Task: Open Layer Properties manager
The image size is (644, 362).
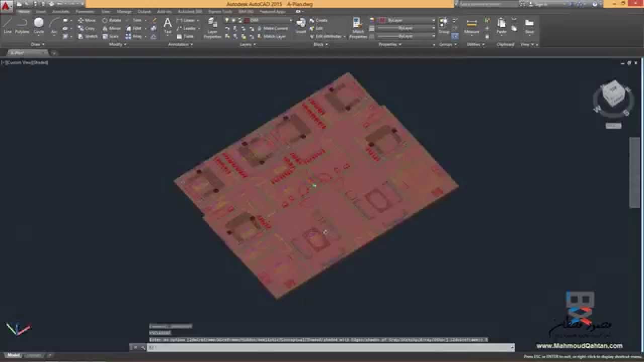Action: 212,29
